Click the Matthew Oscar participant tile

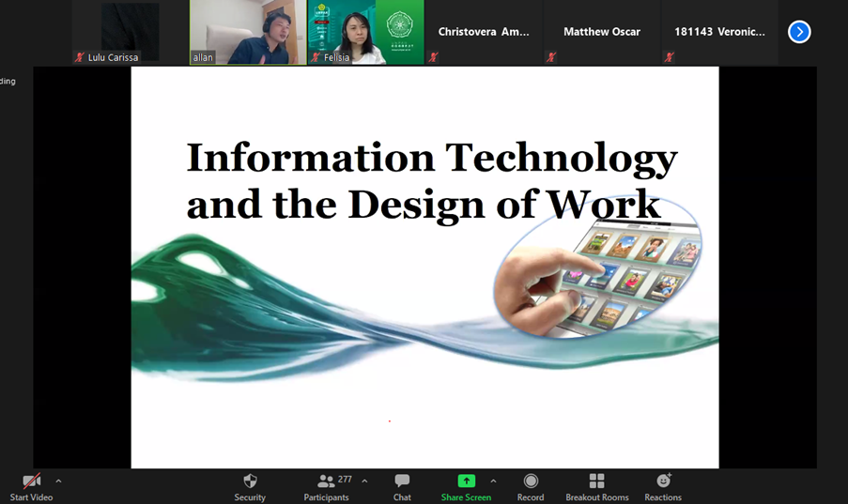tap(601, 32)
